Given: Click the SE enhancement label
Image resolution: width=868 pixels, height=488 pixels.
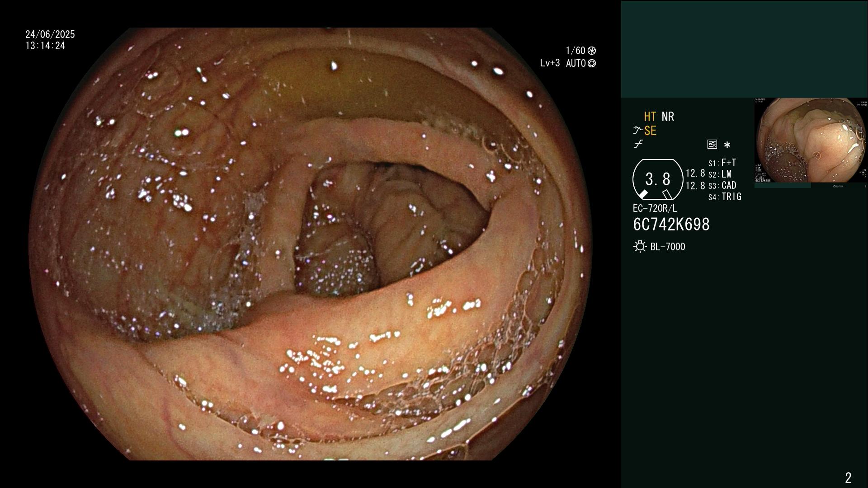Looking at the screenshot, I should tap(650, 131).
